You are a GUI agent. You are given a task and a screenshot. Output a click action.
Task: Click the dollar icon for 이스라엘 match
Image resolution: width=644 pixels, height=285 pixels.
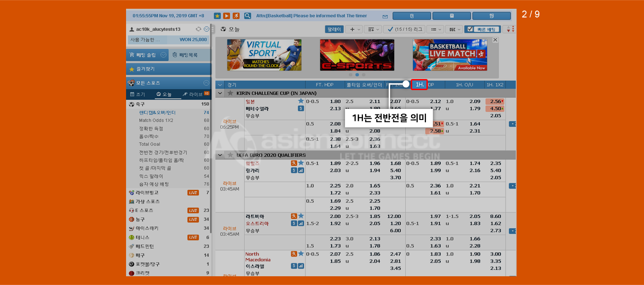(x=293, y=266)
